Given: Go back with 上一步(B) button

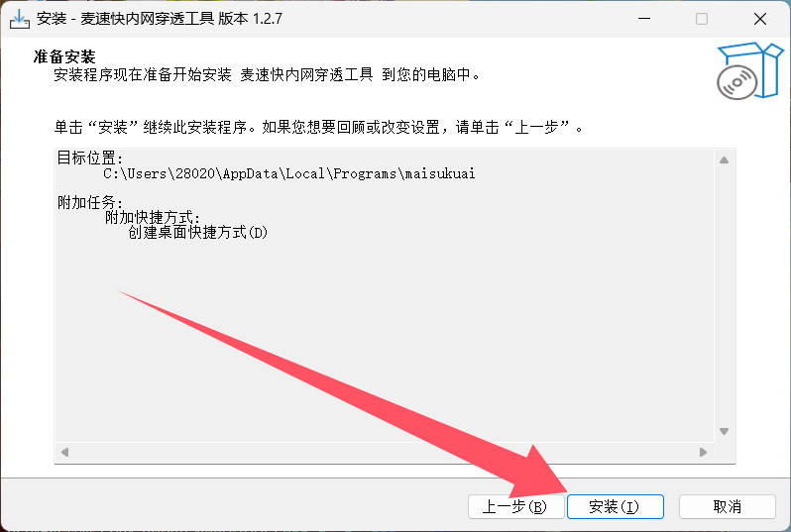Looking at the screenshot, I should 515,506.
